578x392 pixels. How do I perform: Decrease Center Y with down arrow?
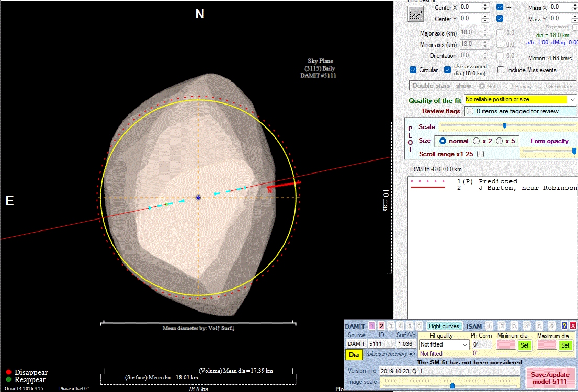pos(485,20)
